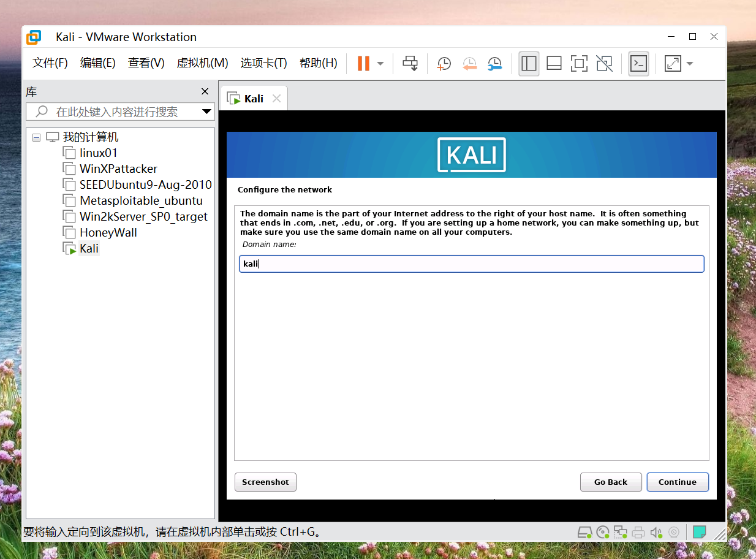This screenshot has width=756, height=559.
Task: Open the 帮助(H) menu
Action: click(x=319, y=63)
